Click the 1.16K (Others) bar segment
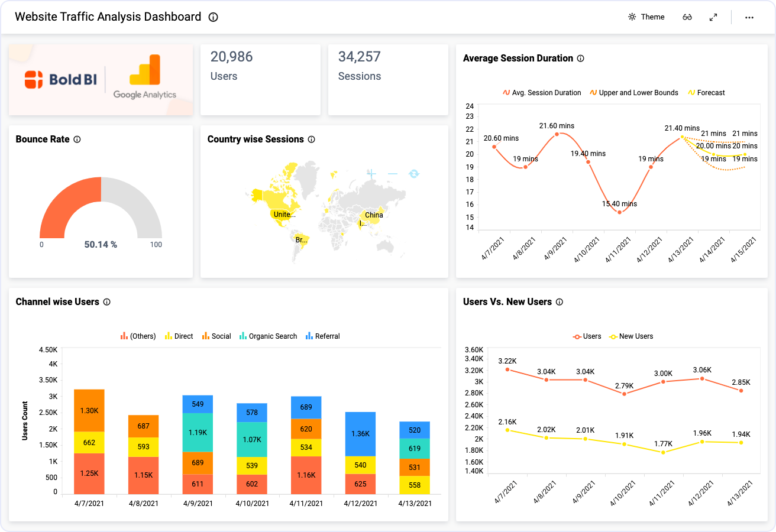This screenshot has height=532, width=776. click(306, 475)
